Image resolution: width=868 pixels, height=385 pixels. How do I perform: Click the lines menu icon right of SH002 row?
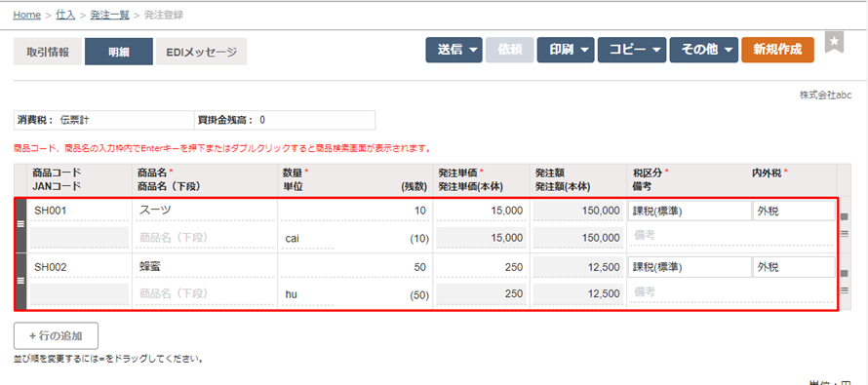pos(845,289)
